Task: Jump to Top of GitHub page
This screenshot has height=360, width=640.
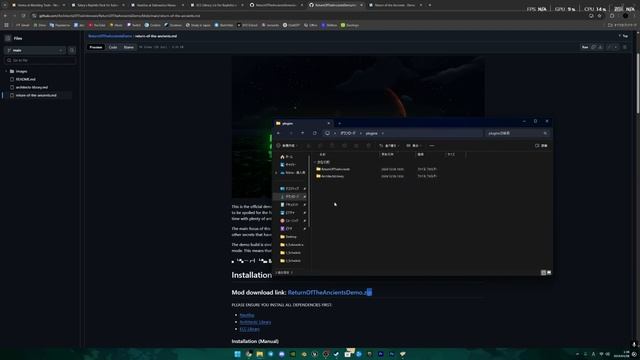Action: [623, 36]
